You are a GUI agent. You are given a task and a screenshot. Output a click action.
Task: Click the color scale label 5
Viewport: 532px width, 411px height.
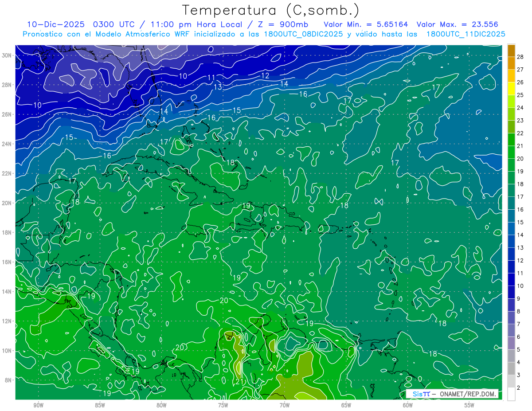(519, 350)
